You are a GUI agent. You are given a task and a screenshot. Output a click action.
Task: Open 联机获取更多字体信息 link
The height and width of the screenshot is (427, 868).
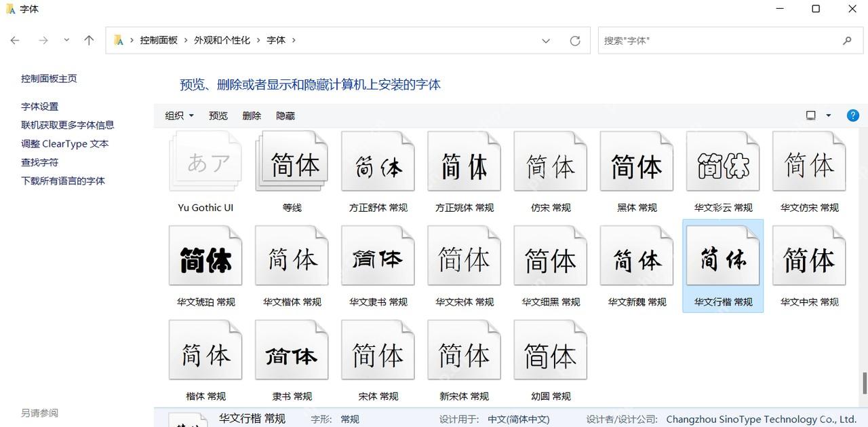[68, 125]
